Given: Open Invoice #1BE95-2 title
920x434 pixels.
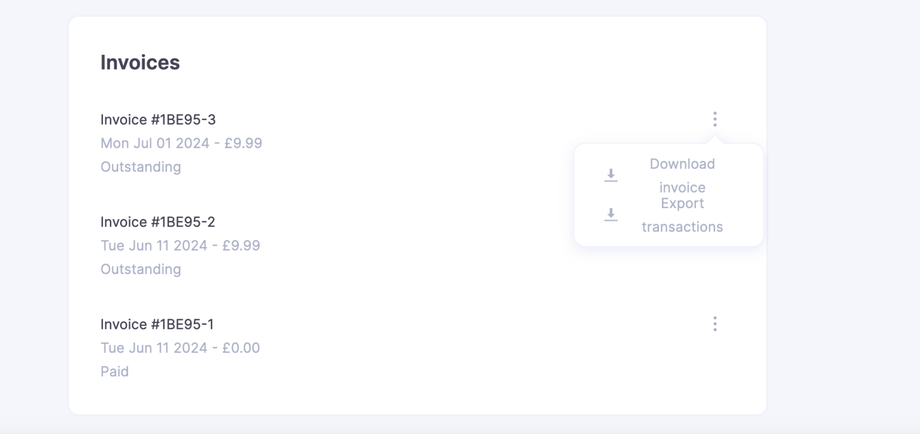Looking at the screenshot, I should pos(158,222).
